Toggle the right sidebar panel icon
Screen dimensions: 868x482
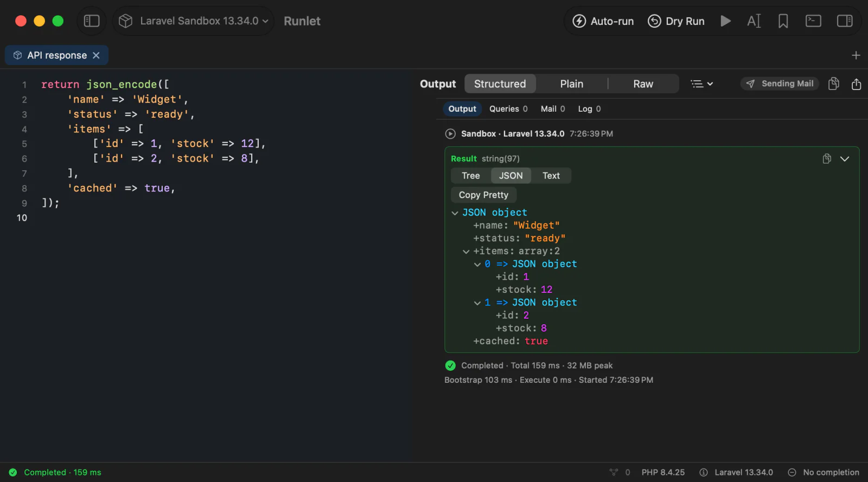[845, 21]
